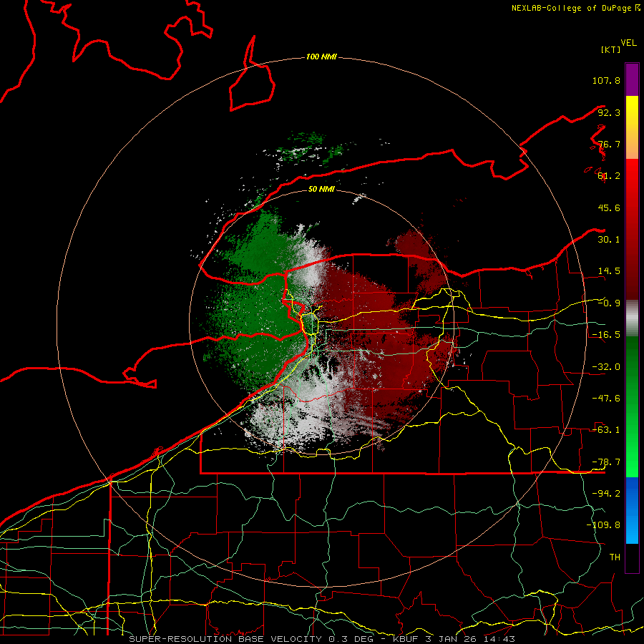The image size is (644, 644).
Task: Select the 50 NMI range ring label
Action: (321, 189)
